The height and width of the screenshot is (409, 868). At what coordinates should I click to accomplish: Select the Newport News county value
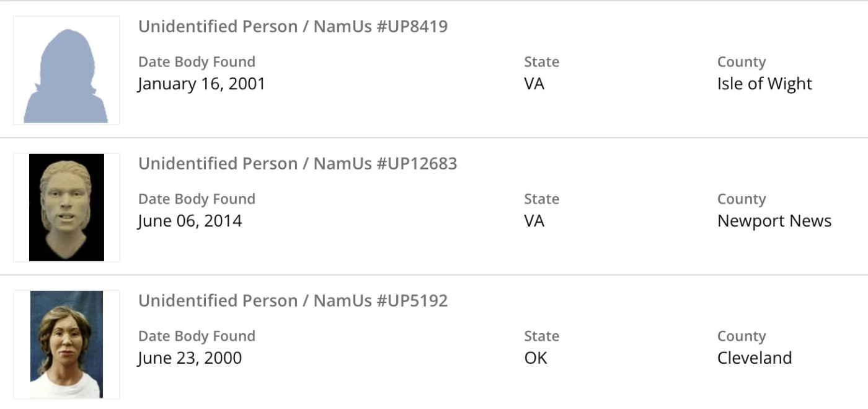pyautogui.click(x=774, y=221)
